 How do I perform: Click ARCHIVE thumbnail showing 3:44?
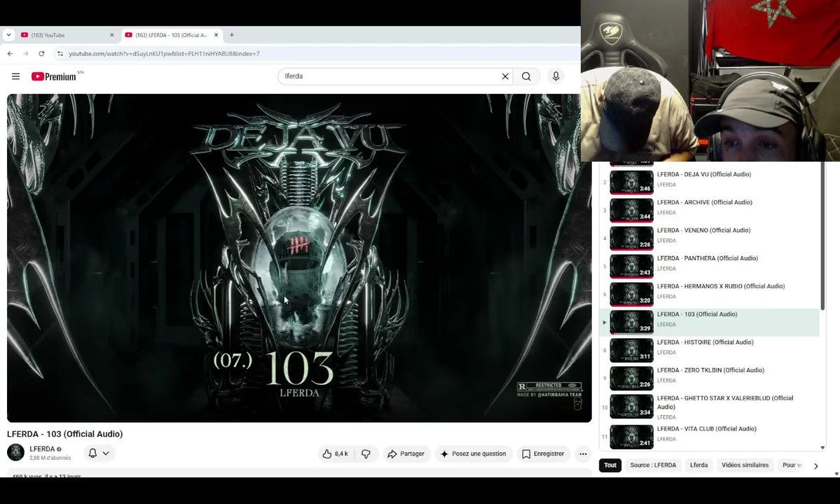(632, 210)
